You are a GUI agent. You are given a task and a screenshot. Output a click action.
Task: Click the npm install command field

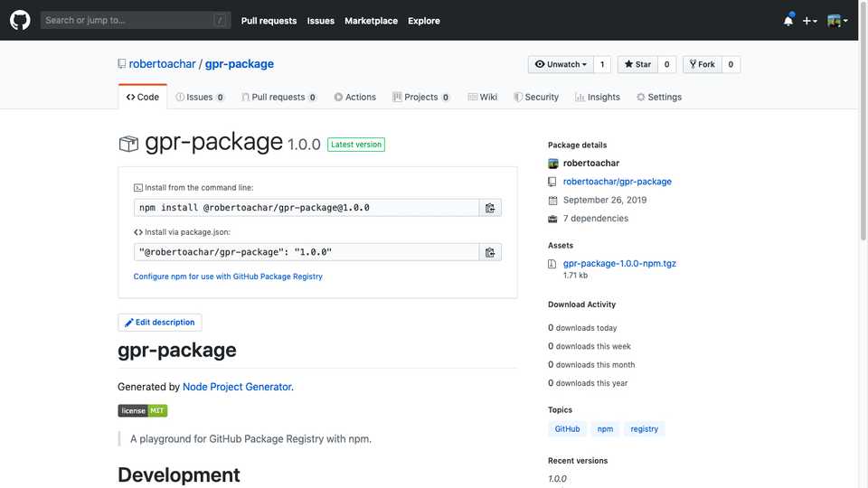[307, 208]
